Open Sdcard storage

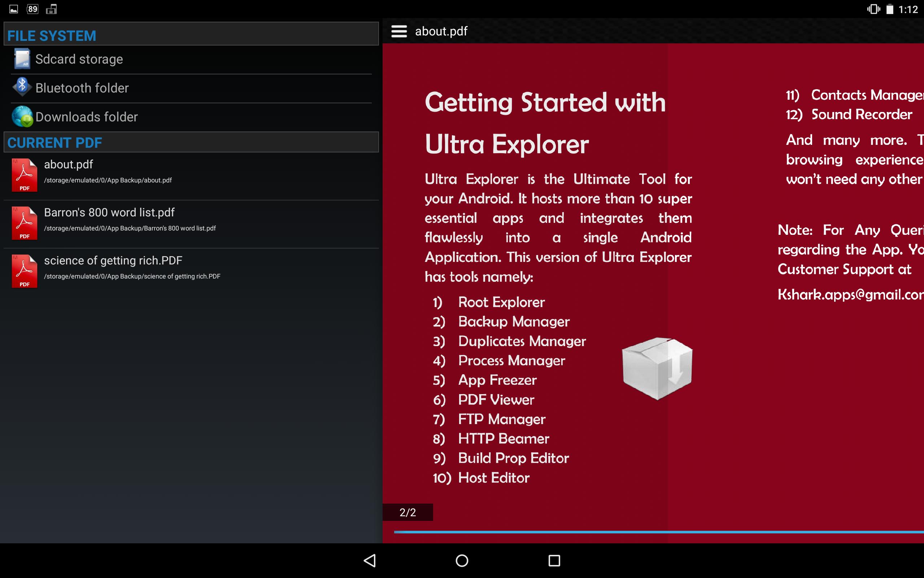191,59
